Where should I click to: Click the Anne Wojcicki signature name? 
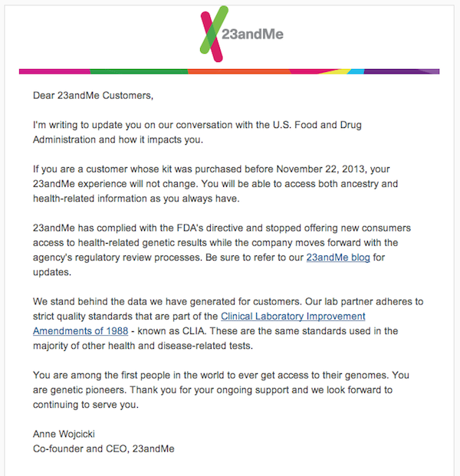(x=64, y=434)
